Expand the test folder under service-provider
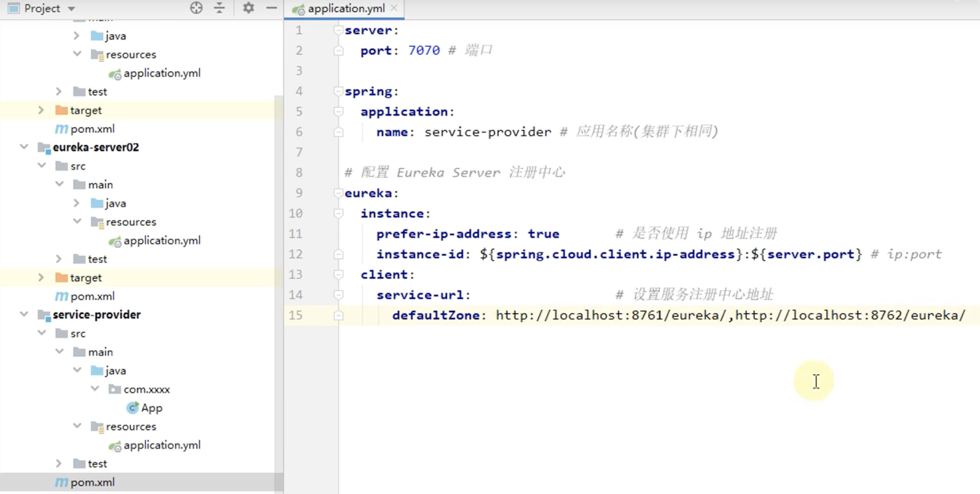This screenshot has width=980, height=494. point(59,464)
